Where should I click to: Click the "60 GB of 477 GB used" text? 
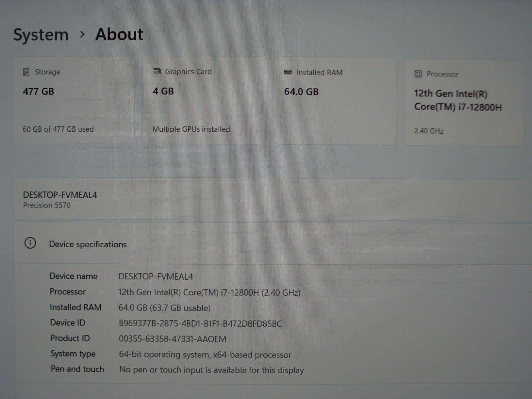(x=58, y=129)
